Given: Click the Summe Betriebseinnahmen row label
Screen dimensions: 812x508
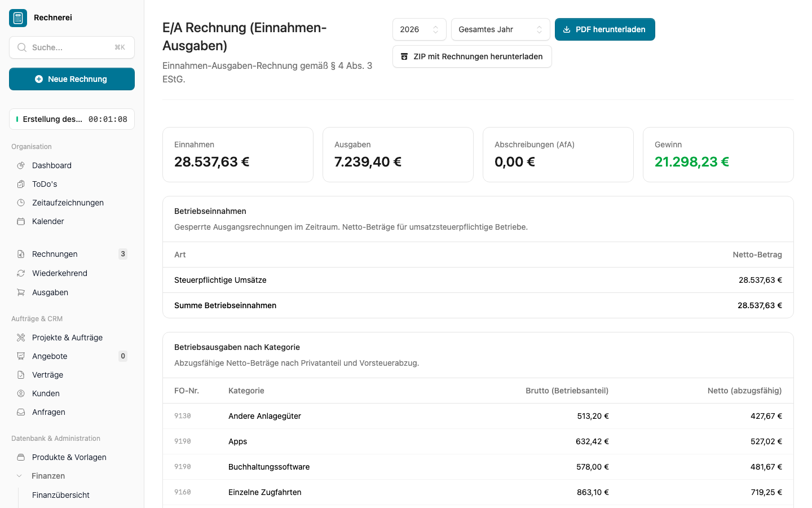Looking at the screenshot, I should 226,305.
